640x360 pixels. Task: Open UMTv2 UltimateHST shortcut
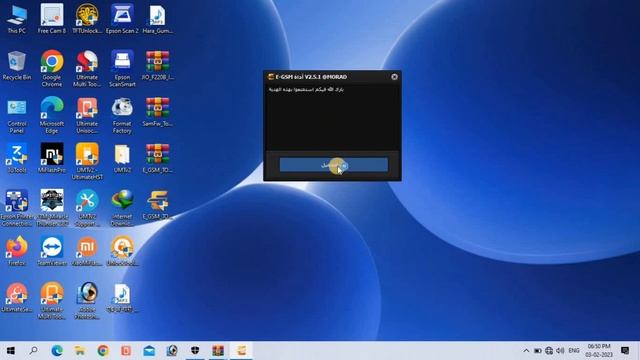pyautogui.click(x=87, y=162)
